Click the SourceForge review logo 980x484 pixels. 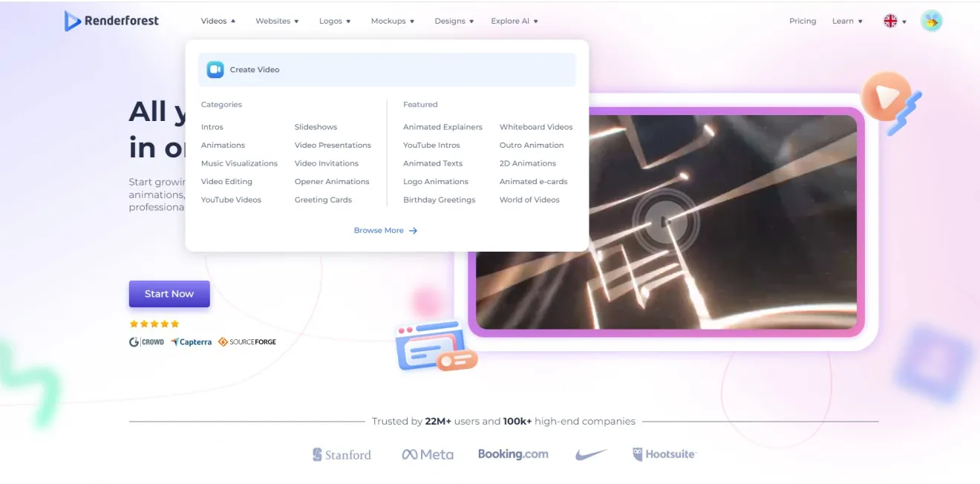click(x=247, y=342)
